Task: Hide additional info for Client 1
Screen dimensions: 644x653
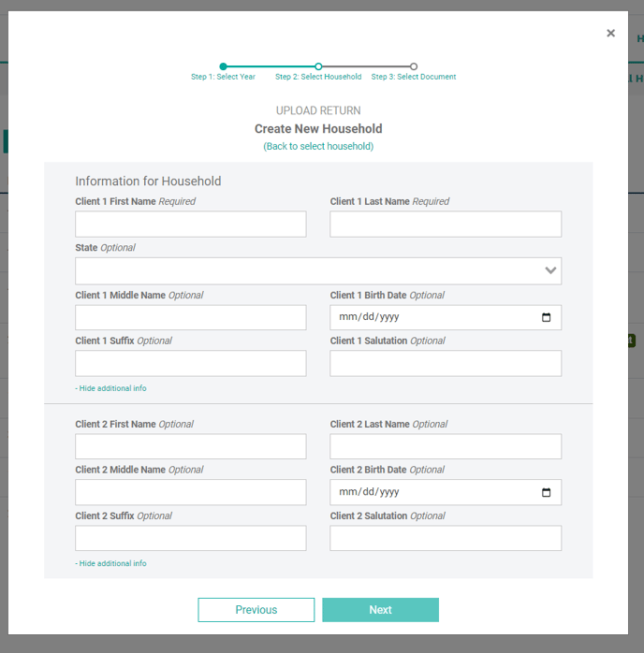Action: click(111, 388)
